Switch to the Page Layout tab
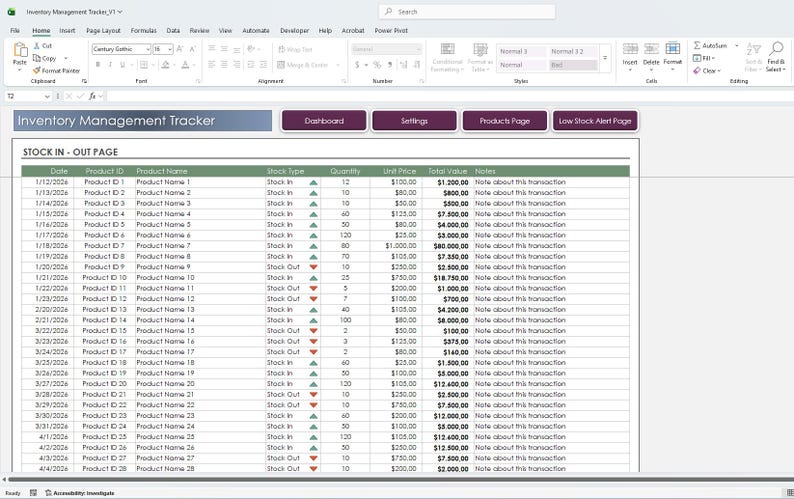Image resolution: width=794 pixels, height=499 pixels. click(103, 30)
